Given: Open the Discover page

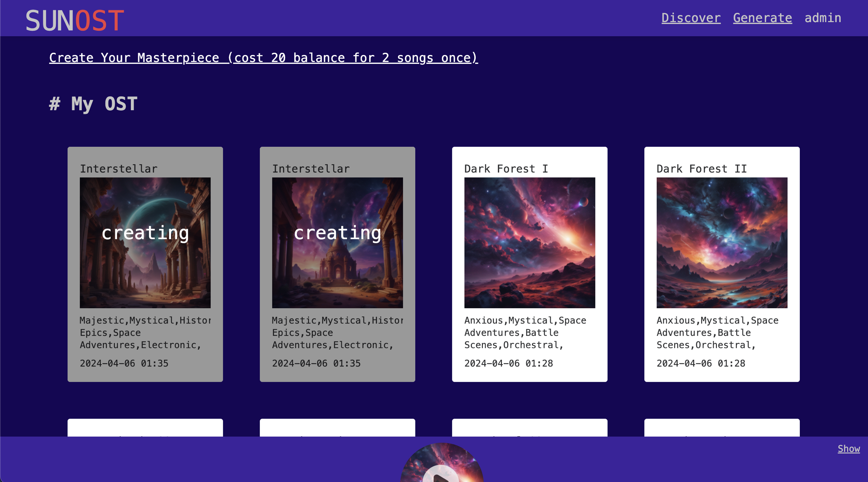Looking at the screenshot, I should (x=691, y=18).
